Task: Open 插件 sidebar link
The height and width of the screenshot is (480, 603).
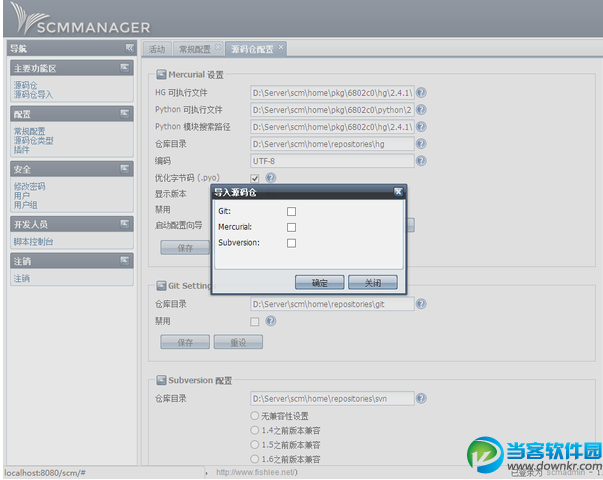Action: click(x=22, y=149)
